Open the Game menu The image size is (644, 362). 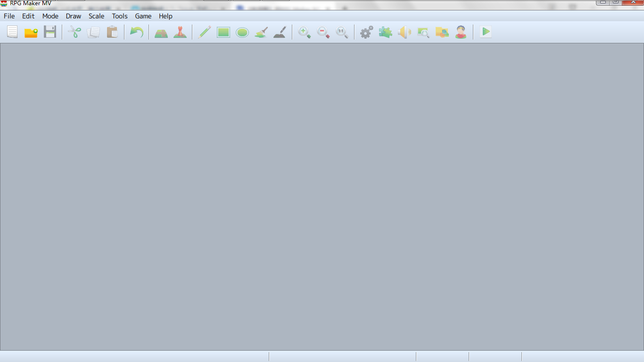coord(143,16)
